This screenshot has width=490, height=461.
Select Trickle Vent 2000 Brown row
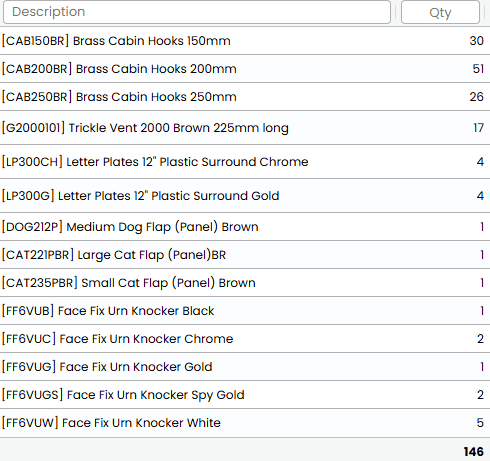point(245,128)
